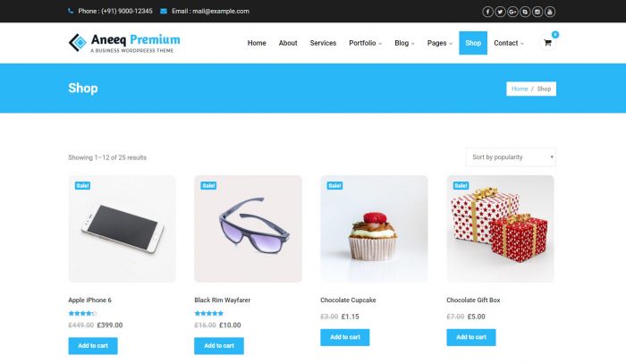Open the Sort by popularity dropdown
Viewport: 626px width, 364px height.
pyautogui.click(x=511, y=157)
